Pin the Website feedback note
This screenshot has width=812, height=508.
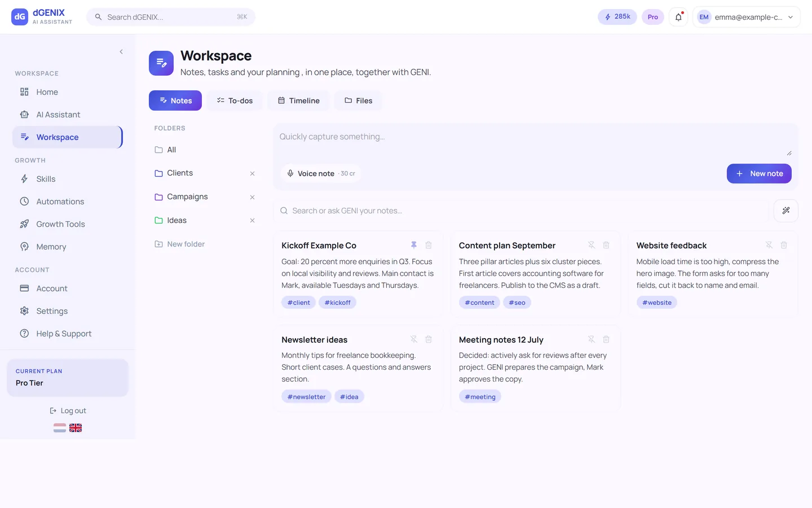point(769,245)
